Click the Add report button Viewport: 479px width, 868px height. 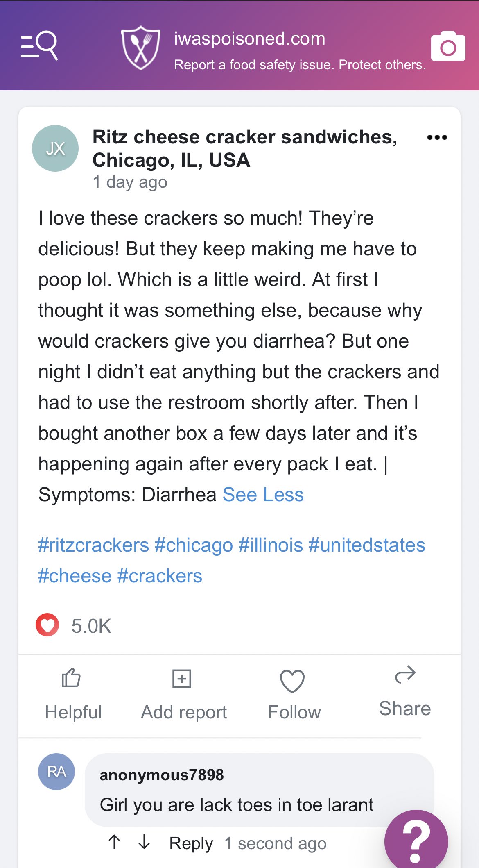(x=183, y=695)
